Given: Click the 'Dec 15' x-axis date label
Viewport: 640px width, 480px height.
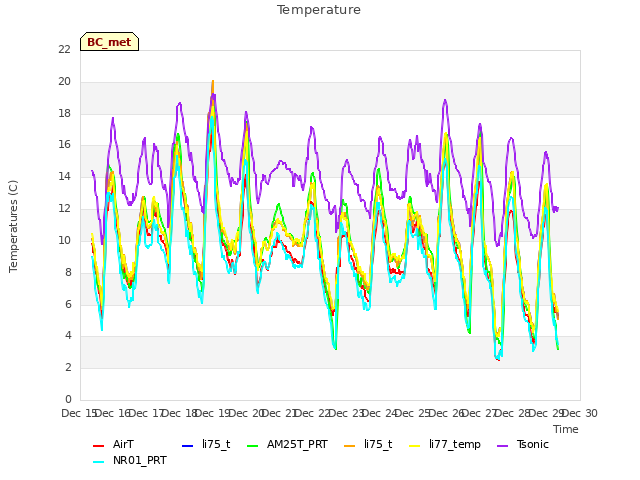Looking at the screenshot, I should pyautogui.click(x=79, y=413).
